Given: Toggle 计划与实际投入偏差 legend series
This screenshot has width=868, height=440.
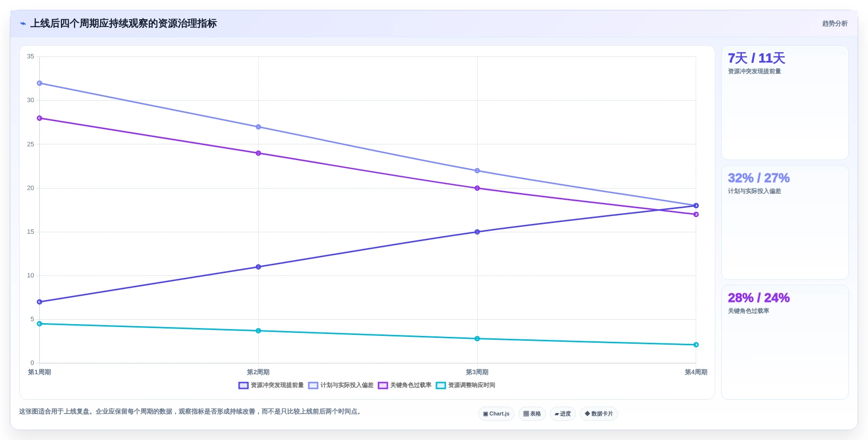Looking at the screenshot, I should click(341, 385).
